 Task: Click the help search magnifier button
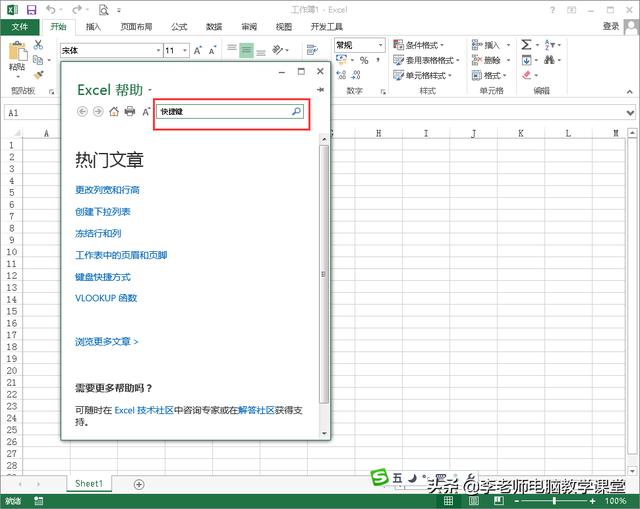tap(296, 111)
